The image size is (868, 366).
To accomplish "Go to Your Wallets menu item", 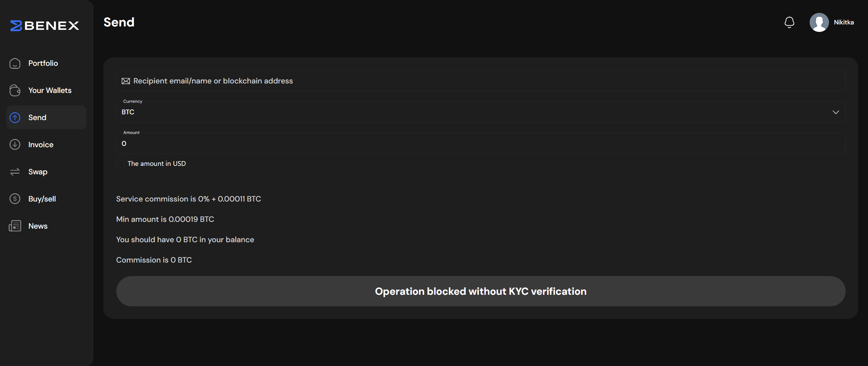I will tap(50, 91).
